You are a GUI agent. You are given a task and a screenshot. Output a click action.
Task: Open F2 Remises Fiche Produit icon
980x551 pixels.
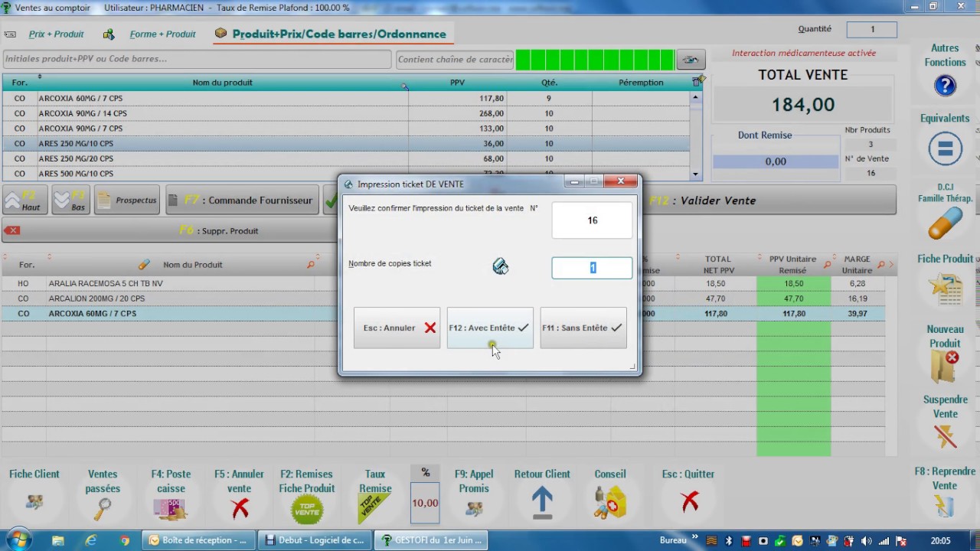point(307,509)
